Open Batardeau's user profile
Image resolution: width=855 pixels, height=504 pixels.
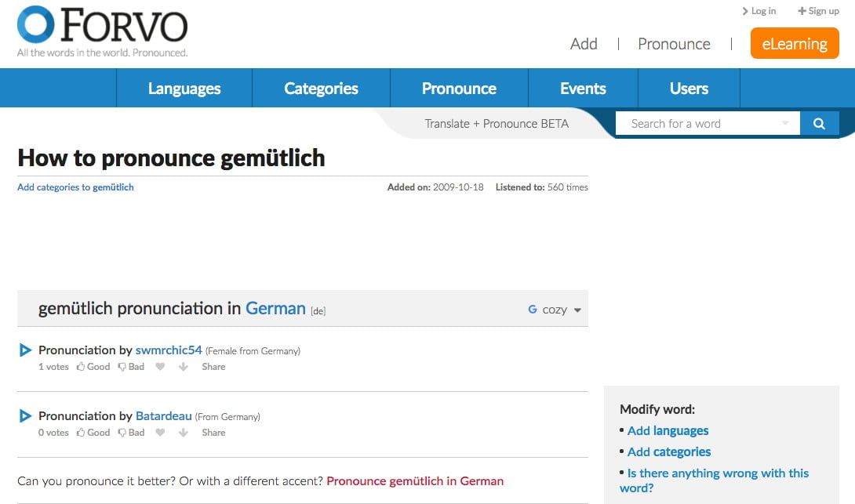click(164, 415)
